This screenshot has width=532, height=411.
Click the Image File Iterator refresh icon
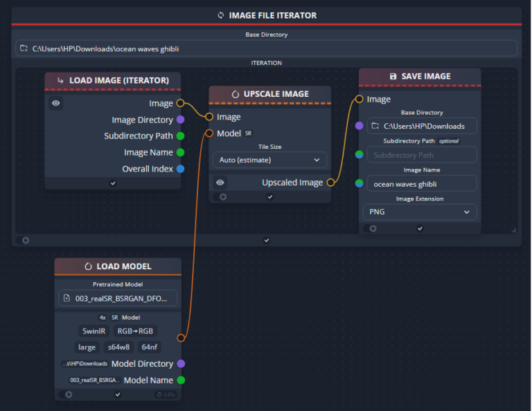pyautogui.click(x=221, y=15)
